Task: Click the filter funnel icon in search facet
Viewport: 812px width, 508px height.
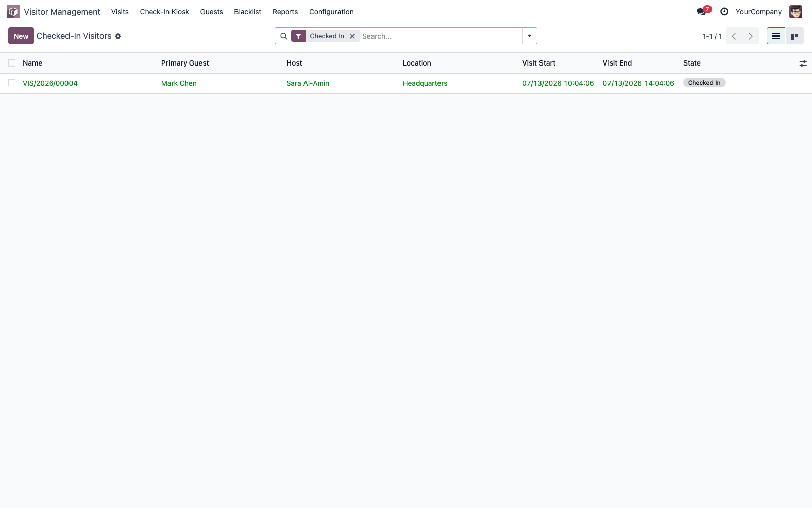Action: 298,36
